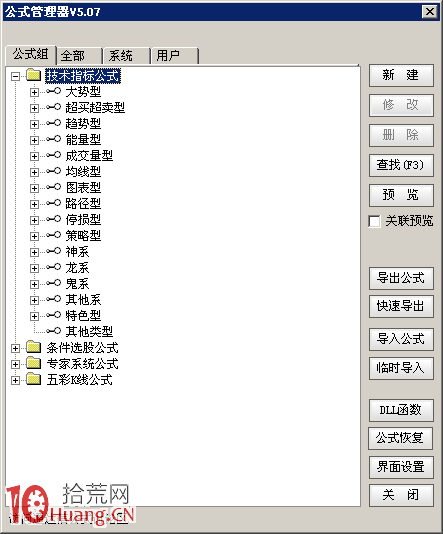
Task: Expand the 均线型 category
Action: pyautogui.click(x=34, y=172)
